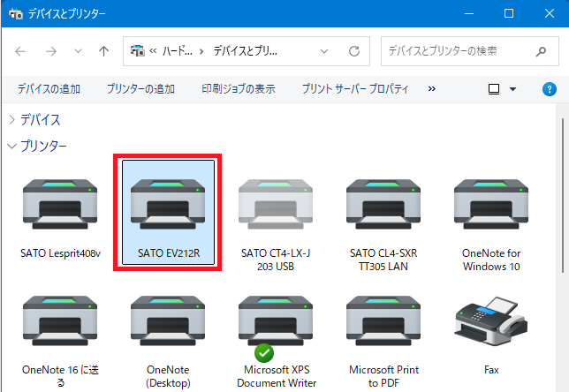Click the address bar location icon
Screen dimensions: 569x392
pos(138,51)
